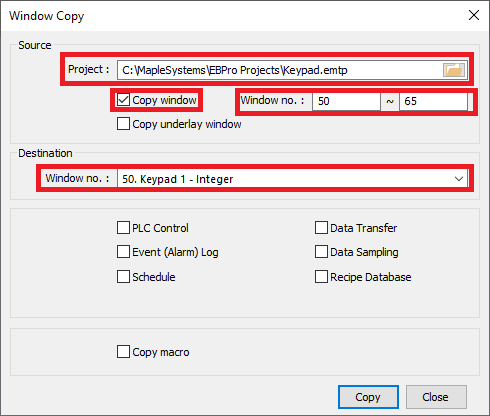
Task: Uncheck the Copy window checkbox
Action: [x=123, y=100]
